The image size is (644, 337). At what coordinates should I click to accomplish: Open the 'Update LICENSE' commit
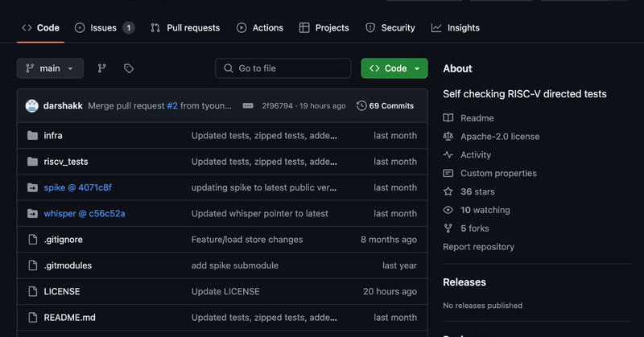coord(225,291)
